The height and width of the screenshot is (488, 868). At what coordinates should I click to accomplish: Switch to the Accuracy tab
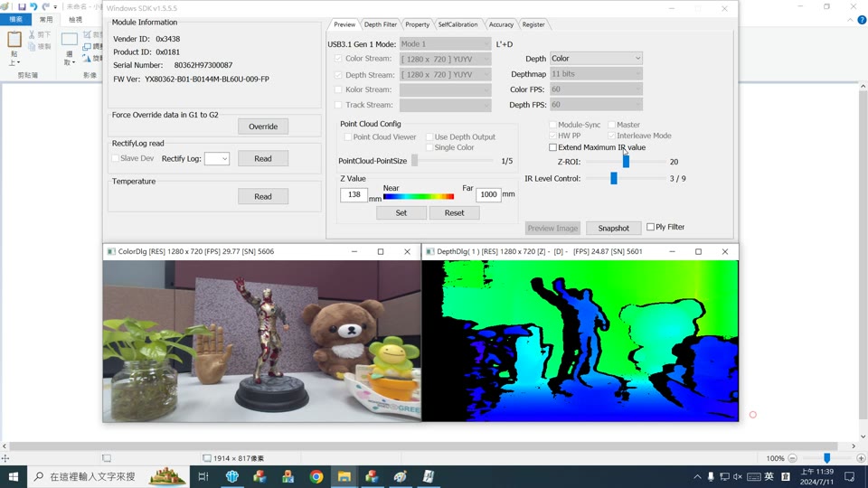tap(501, 24)
